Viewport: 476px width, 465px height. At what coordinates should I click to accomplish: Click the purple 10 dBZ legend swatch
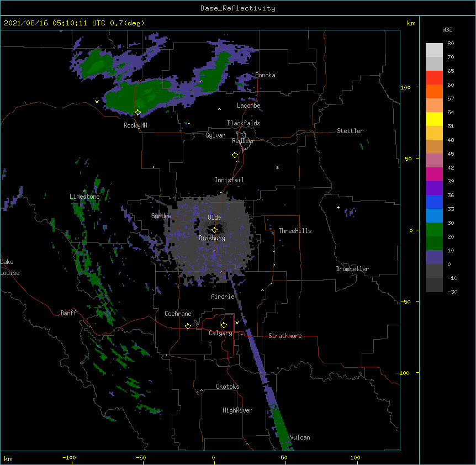(434, 257)
